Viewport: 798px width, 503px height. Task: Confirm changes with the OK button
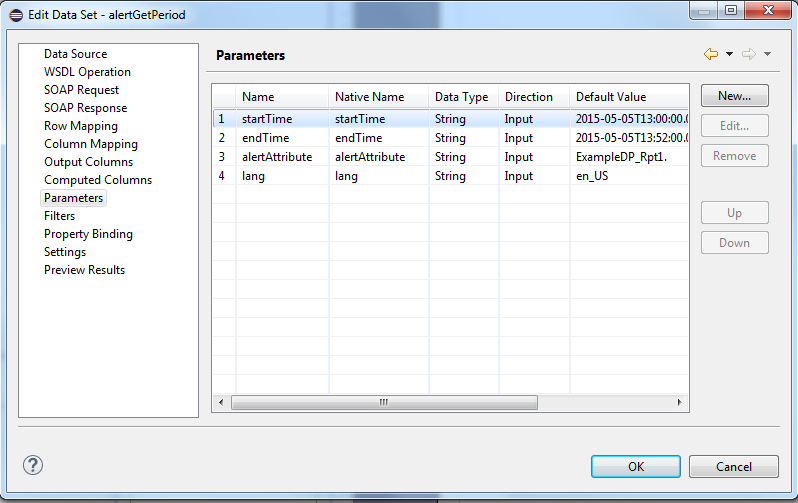(635, 466)
